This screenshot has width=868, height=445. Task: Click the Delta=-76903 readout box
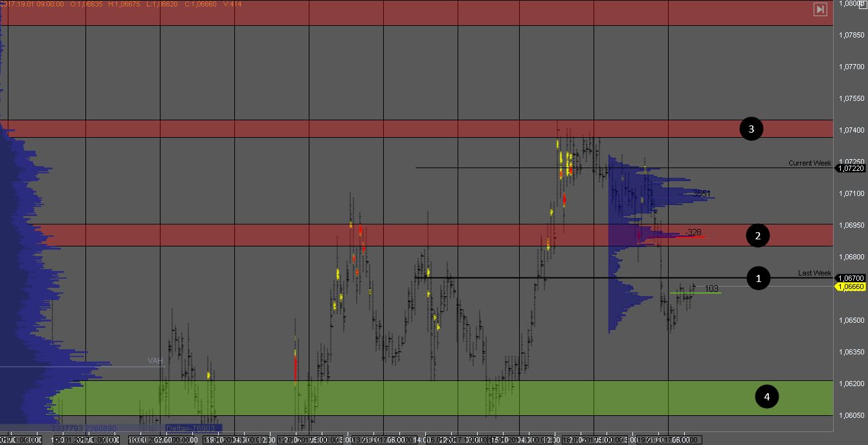193,428
